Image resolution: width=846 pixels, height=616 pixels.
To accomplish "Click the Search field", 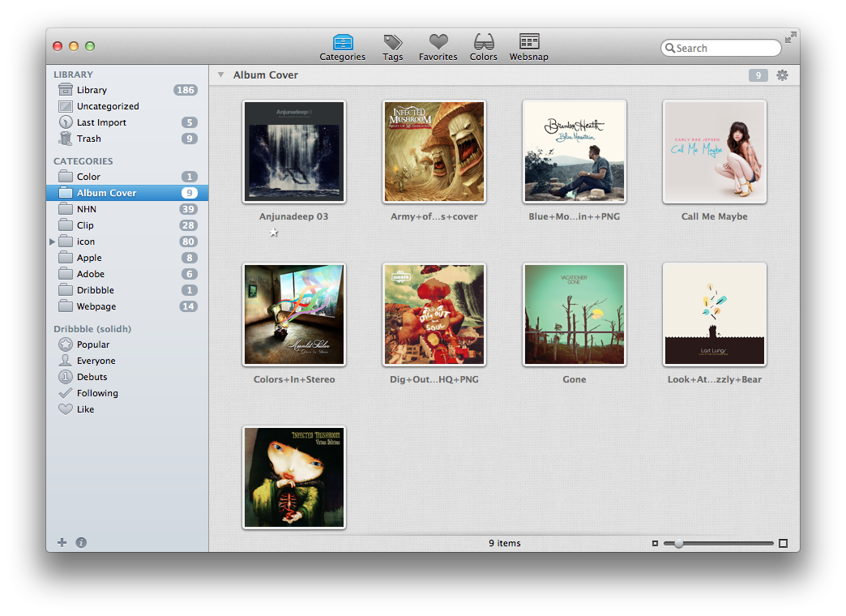I will coord(721,48).
